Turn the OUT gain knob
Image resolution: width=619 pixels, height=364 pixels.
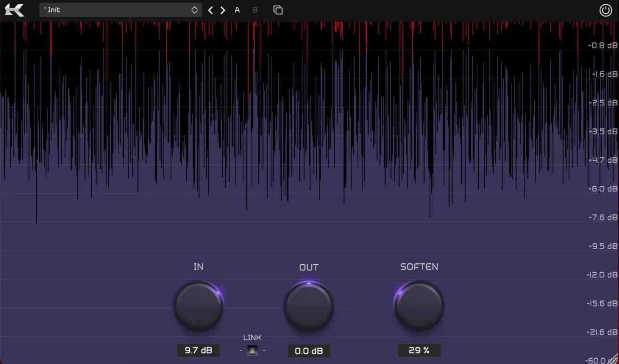click(309, 306)
